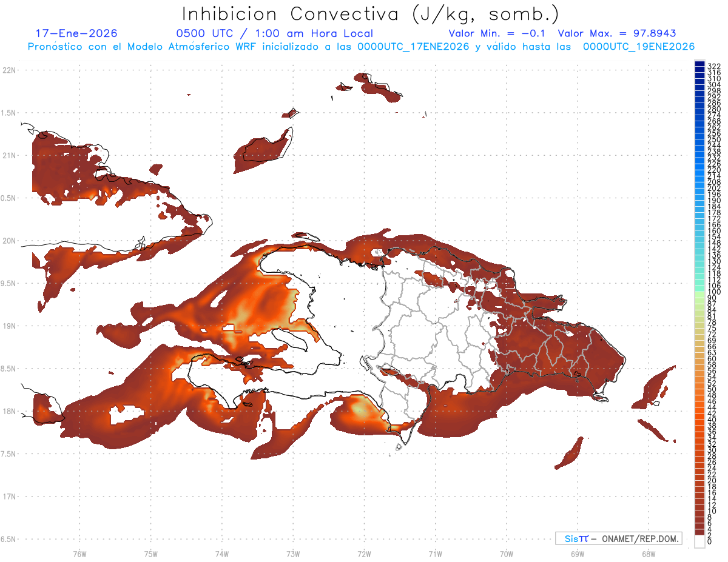
Task: Click the "21N" latitude label
Action: [x=9, y=155]
